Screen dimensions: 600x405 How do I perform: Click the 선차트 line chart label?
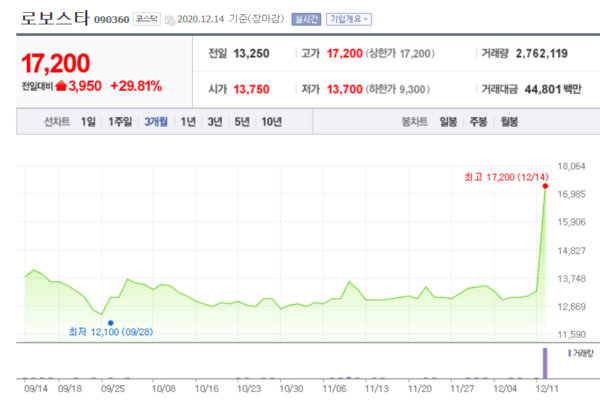click(x=57, y=122)
